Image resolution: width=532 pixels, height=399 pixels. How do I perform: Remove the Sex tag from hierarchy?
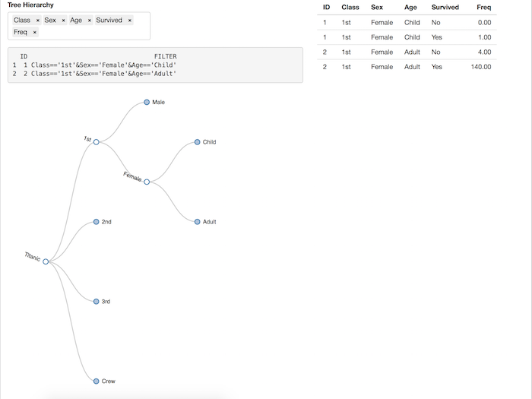tap(64, 21)
